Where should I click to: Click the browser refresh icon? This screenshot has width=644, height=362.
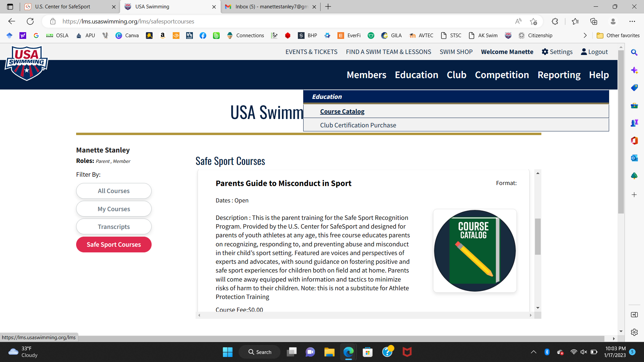point(30,21)
